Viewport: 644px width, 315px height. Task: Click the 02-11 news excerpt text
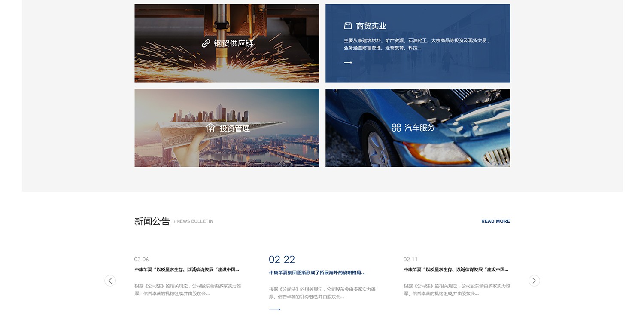click(x=457, y=290)
